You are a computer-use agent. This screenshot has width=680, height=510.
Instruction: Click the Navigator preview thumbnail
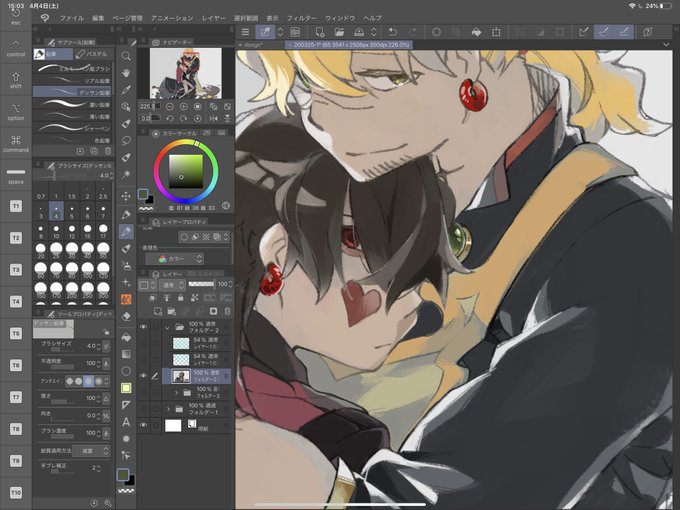[x=186, y=73]
